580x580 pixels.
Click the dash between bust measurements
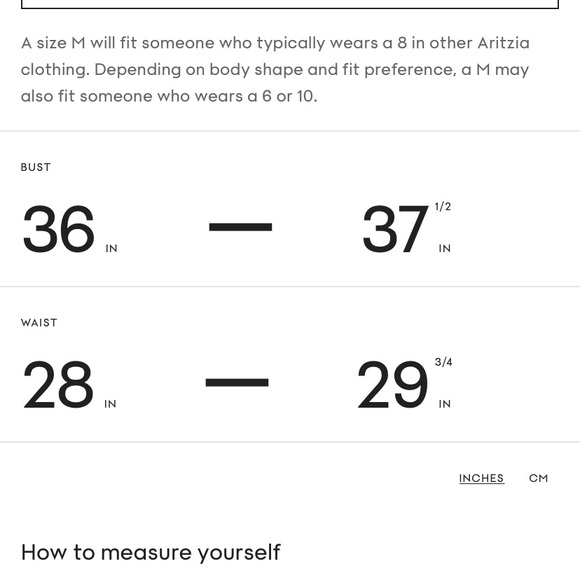pos(240,227)
